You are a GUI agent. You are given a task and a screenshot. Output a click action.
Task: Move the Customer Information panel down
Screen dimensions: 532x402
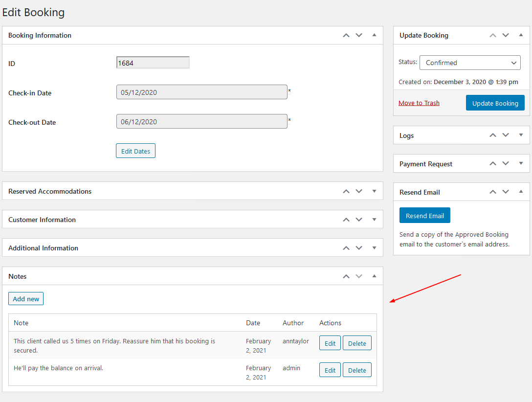[x=359, y=219]
